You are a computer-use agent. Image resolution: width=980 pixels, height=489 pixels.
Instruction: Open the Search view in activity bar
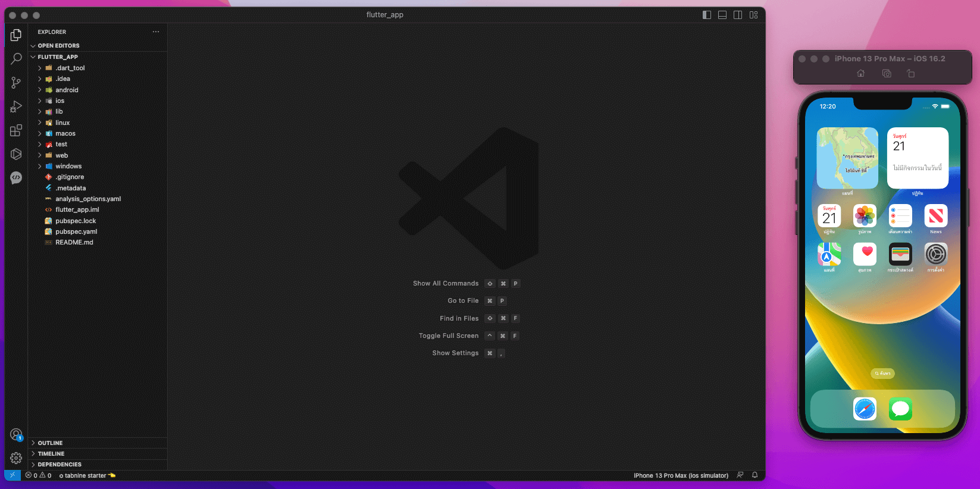coord(16,58)
